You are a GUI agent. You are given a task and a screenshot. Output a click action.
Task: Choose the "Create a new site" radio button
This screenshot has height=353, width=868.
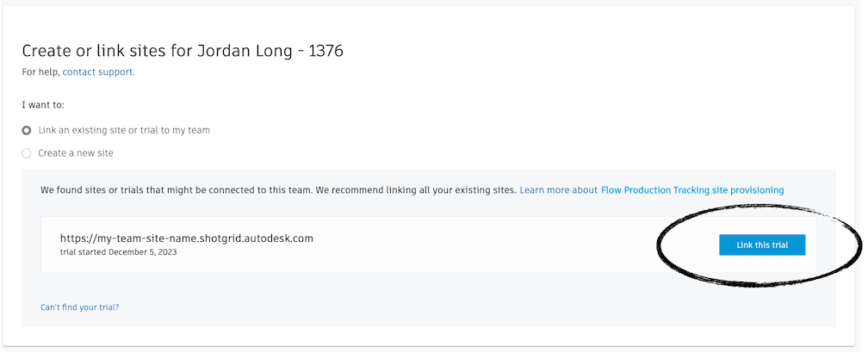27,153
